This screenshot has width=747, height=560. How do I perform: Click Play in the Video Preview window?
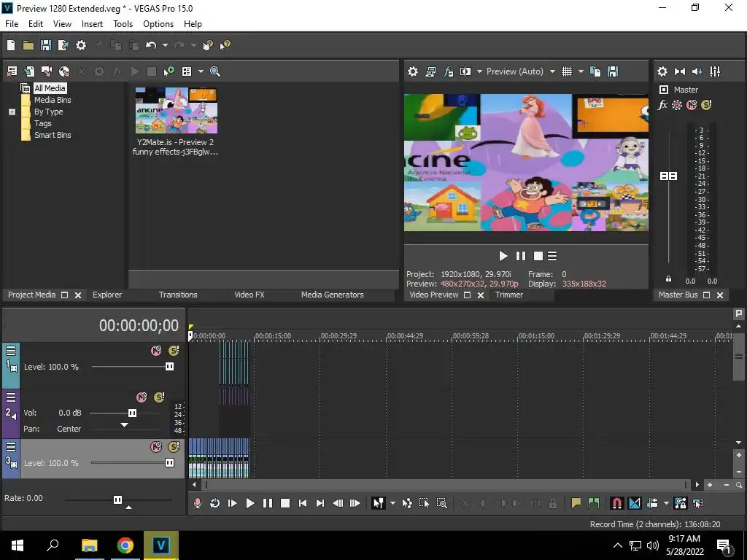(503, 256)
